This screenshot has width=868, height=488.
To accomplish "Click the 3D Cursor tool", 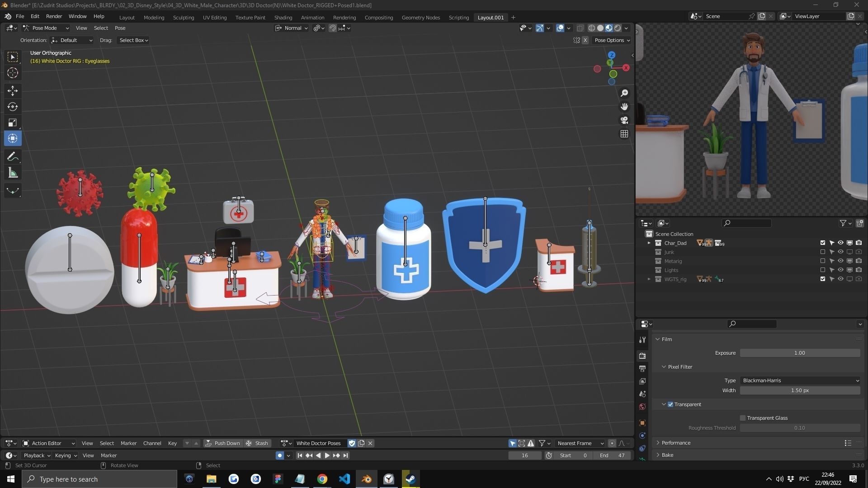I will coord(13,73).
